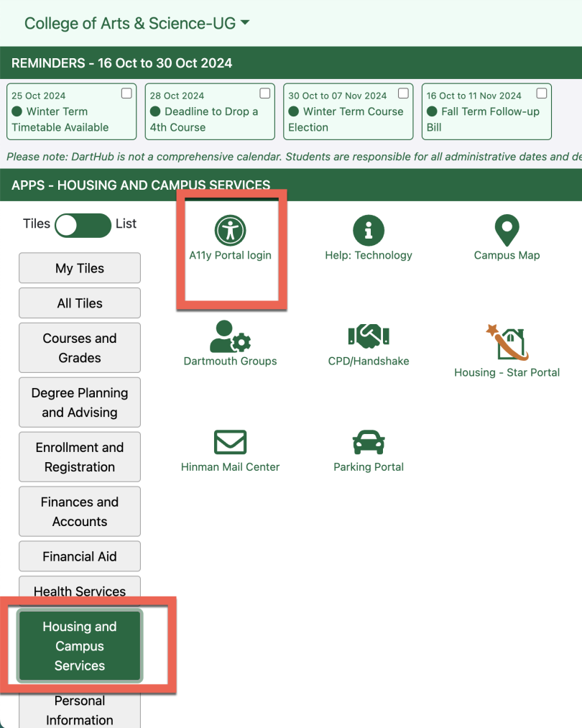Select the Enrollment and Registration category

click(80, 457)
